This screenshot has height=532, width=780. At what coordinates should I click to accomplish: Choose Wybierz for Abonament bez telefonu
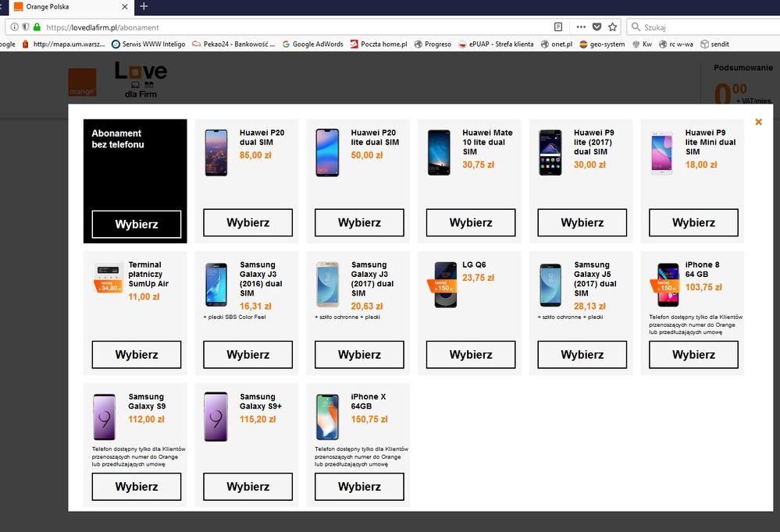pyautogui.click(x=137, y=224)
